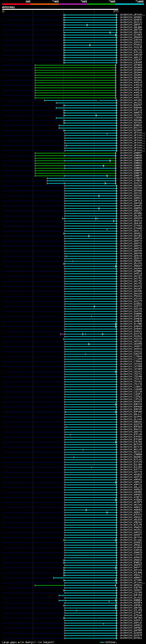Select the last hit UniRef100_Q00811
The image size is (146, 644).
pos(131,638)
